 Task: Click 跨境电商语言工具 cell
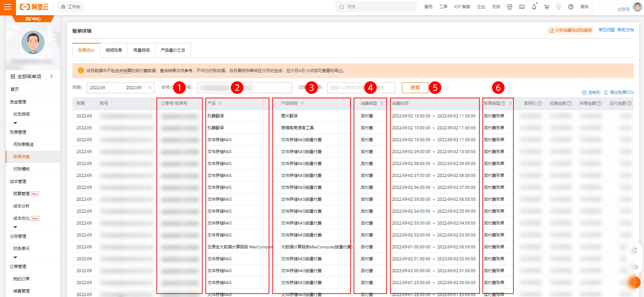[x=298, y=128]
